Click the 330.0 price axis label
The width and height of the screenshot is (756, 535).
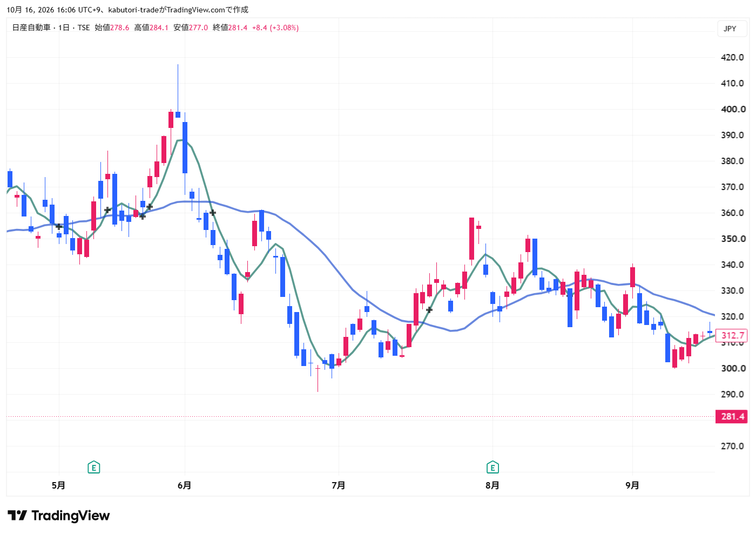732,290
